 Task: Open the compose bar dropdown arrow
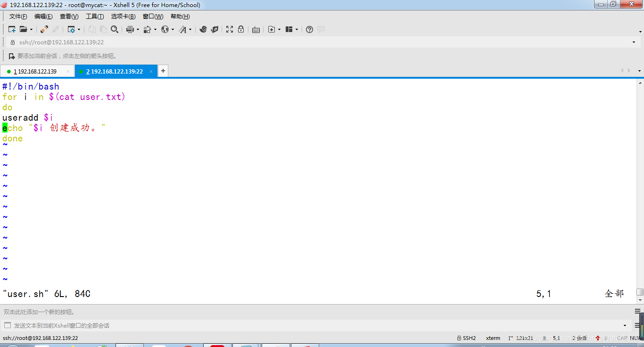tap(625, 325)
